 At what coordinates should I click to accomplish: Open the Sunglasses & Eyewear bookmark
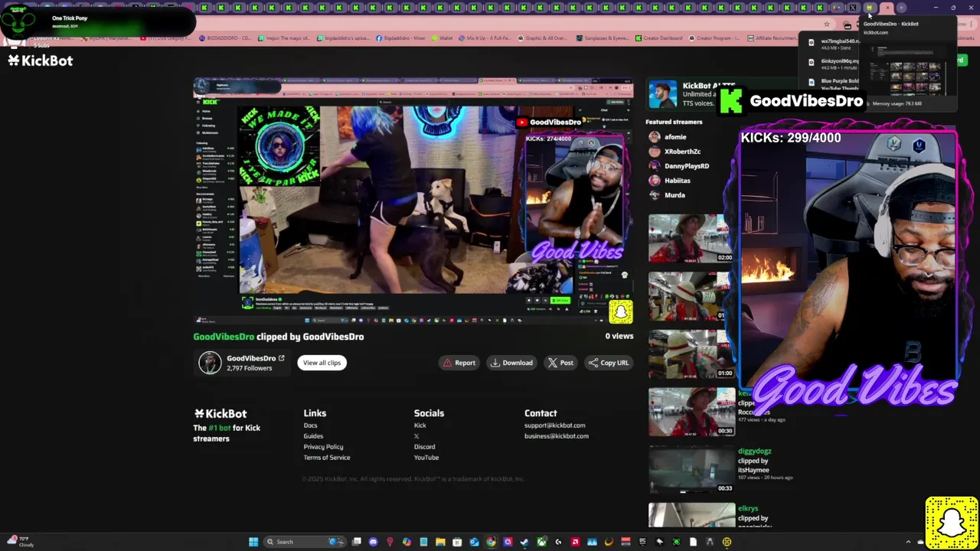[601, 37]
